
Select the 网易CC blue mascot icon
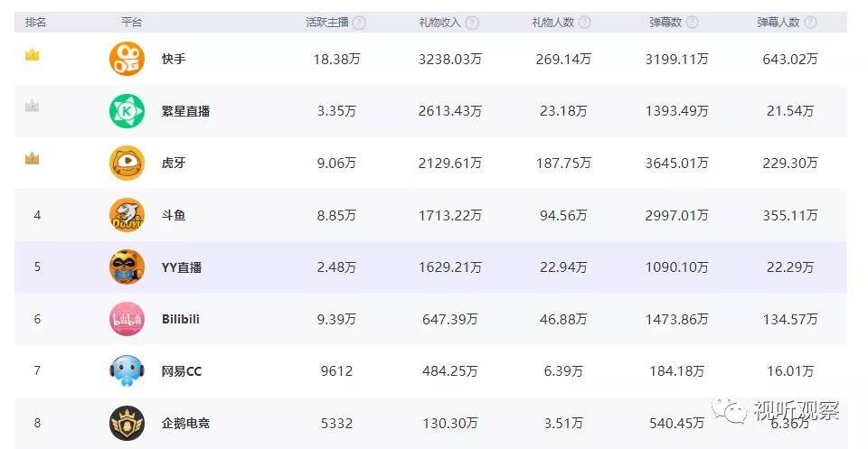point(127,371)
